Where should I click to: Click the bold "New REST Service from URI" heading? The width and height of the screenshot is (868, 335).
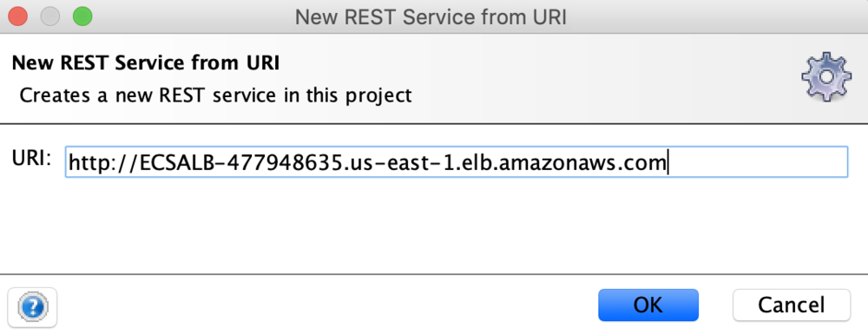coord(146,63)
